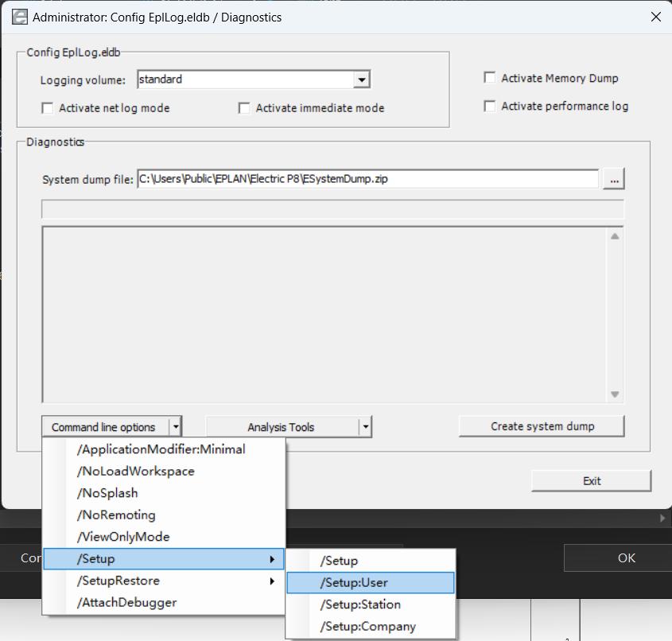Click the OK button in background dialog

pyautogui.click(x=626, y=557)
